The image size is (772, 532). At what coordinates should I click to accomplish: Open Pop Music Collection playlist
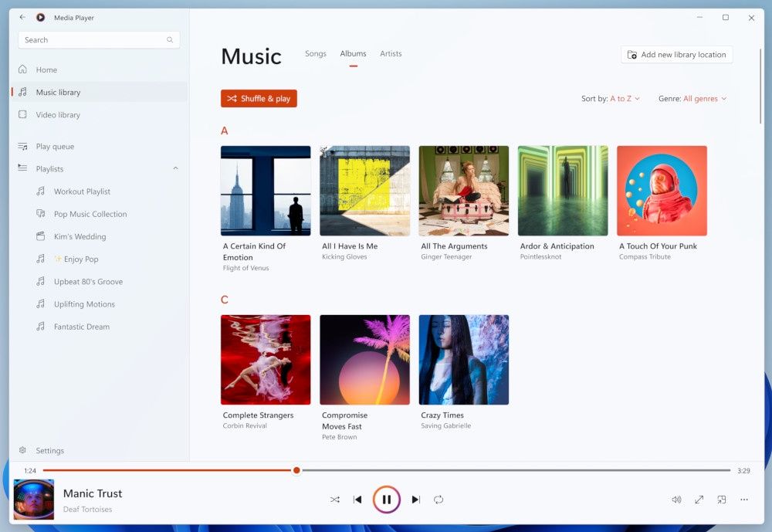[x=99, y=214]
